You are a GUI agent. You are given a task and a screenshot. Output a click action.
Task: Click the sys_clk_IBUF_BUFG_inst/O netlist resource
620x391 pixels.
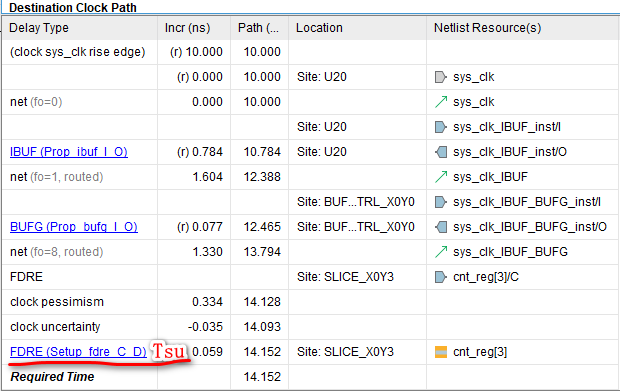coord(530,227)
